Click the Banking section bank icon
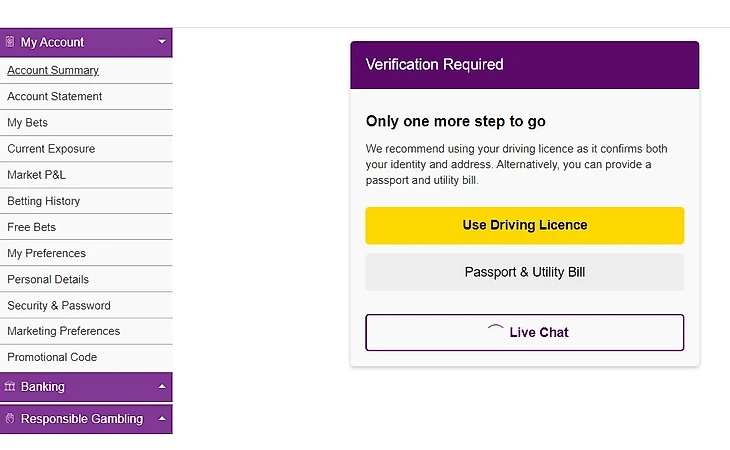This screenshot has height=450, width=730. (10, 386)
